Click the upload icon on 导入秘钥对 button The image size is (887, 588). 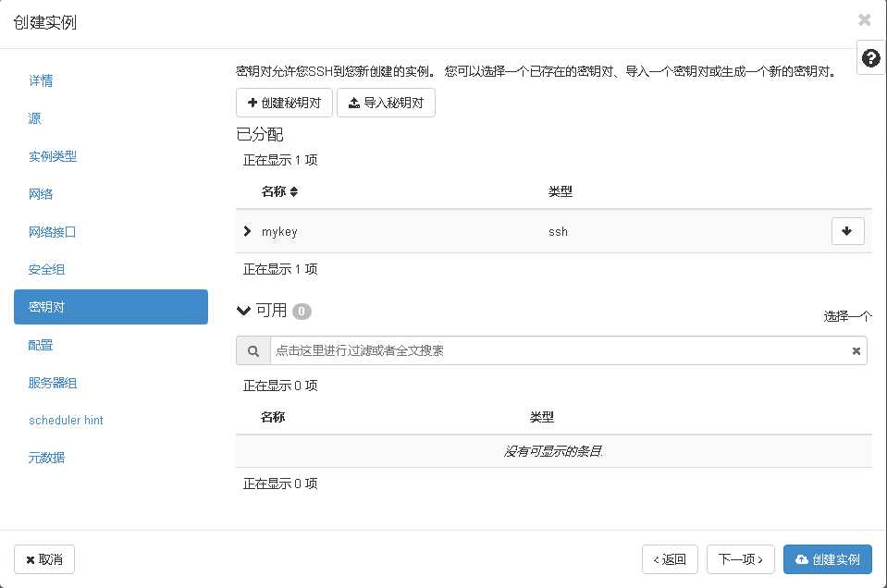355,103
